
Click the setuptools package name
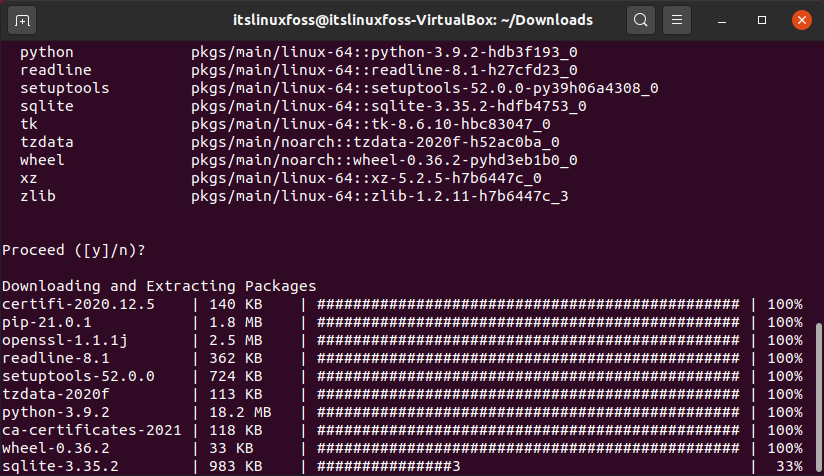click(x=65, y=88)
